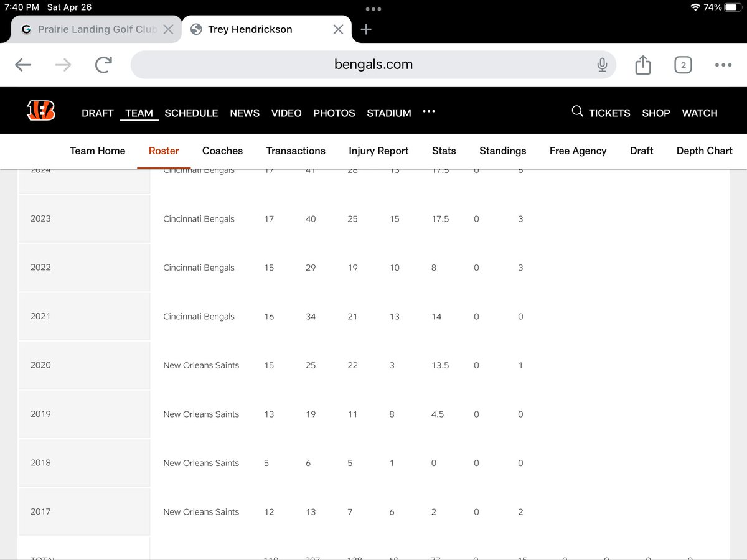Image resolution: width=747 pixels, height=560 pixels.
Task: Go to Team Home subnav
Action: (x=98, y=151)
